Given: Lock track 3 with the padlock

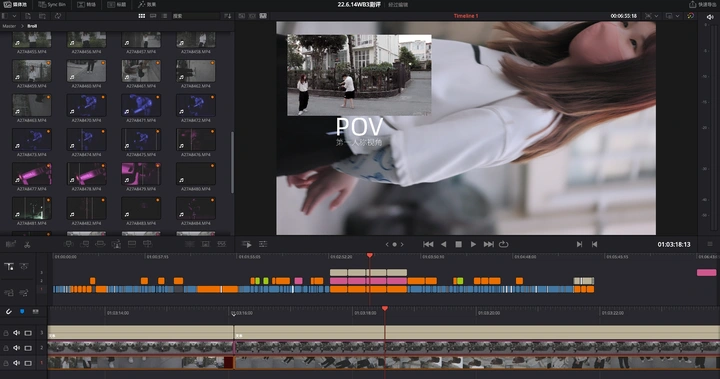Looking at the screenshot, I should (x=6, y=333).
